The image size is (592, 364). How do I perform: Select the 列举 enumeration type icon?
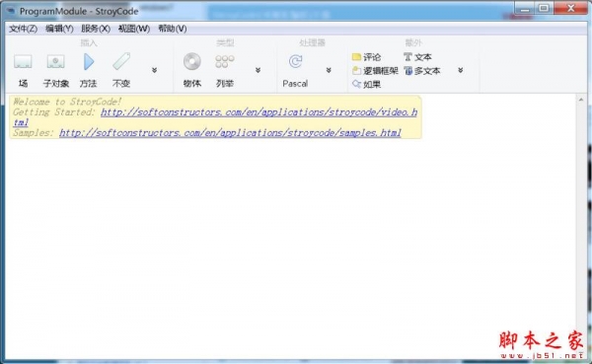(x=225, y=61)
